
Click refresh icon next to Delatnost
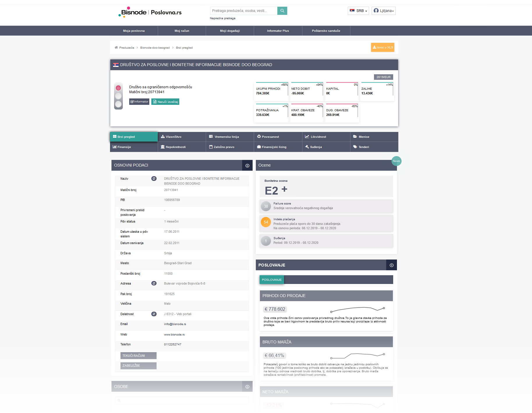tap(154, 314)
